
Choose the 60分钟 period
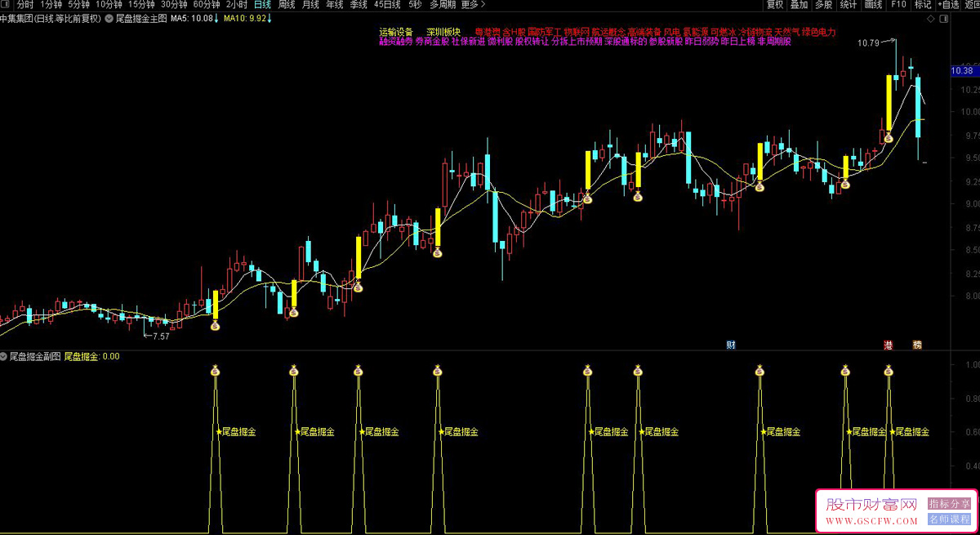tap(207, 5)
